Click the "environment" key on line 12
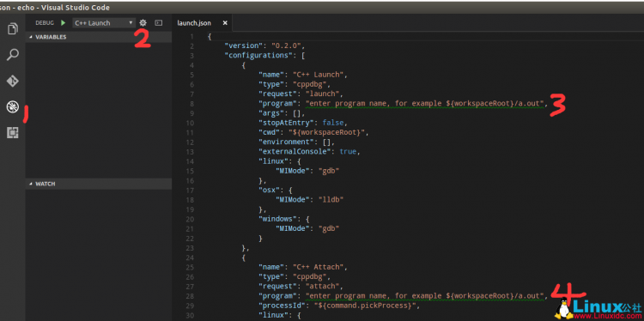 point(285,142)
